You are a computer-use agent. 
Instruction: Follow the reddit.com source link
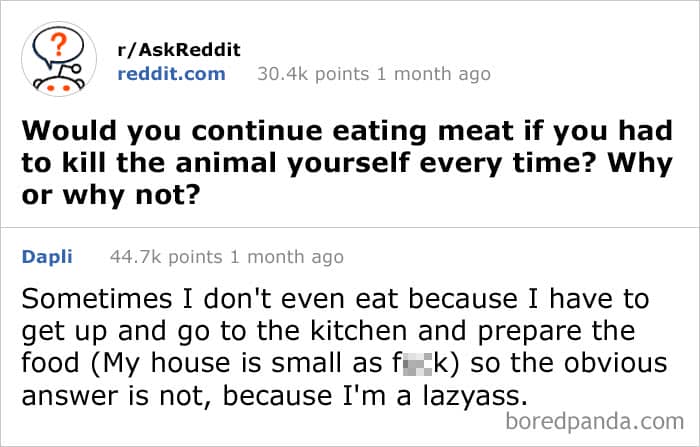coord(172,73)
